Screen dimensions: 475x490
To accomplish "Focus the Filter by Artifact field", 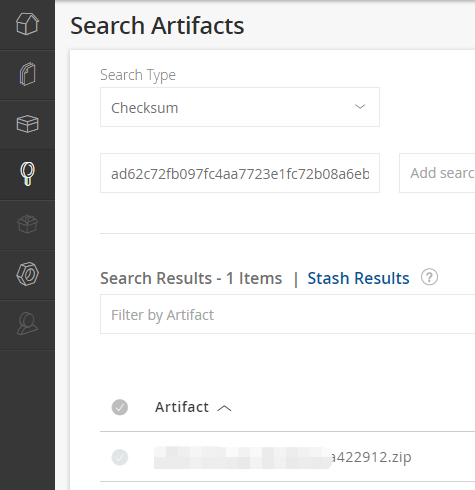I will (x=287, y=314).
